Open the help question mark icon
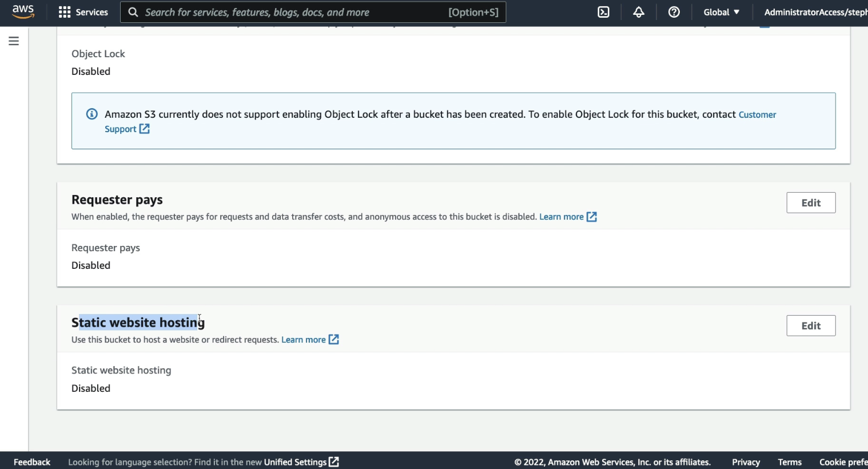 coord(674,12)
